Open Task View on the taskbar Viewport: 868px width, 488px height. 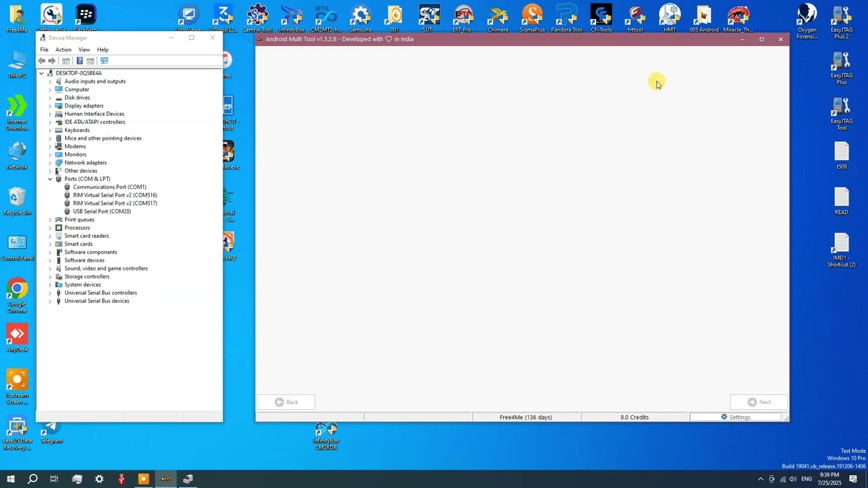click(x=54, y=479)
